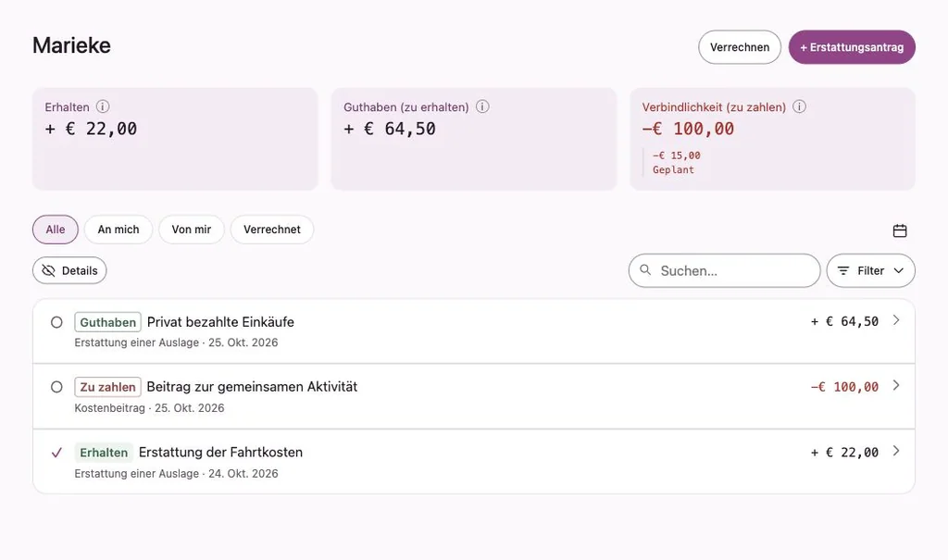Click the checkmark on Erstattung der Fahrtkosten
The width and height of the screenshot is (948, 560).
pos(56,453)
